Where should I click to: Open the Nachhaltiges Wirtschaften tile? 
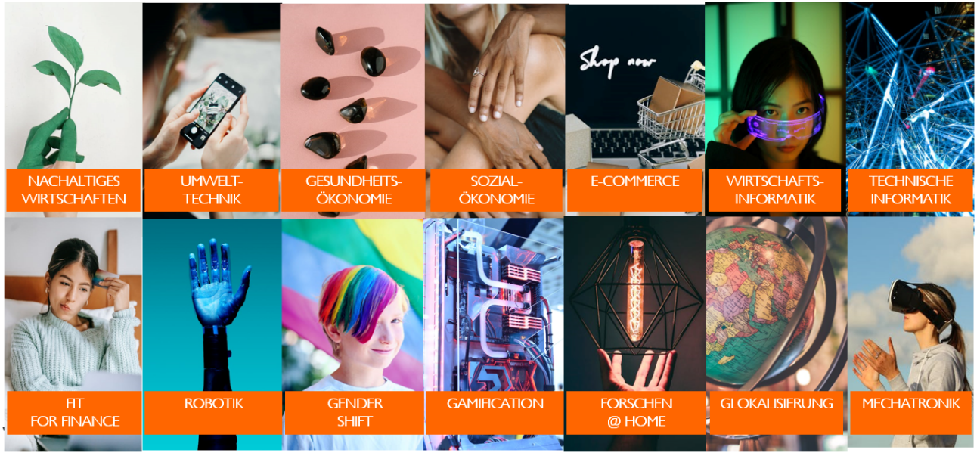click(x=73, y=190)
